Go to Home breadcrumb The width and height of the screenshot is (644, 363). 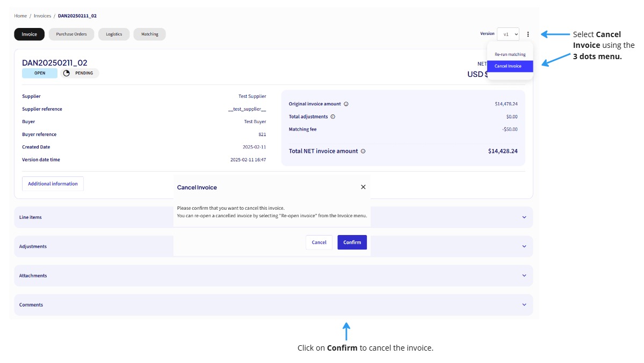point(20,16)
